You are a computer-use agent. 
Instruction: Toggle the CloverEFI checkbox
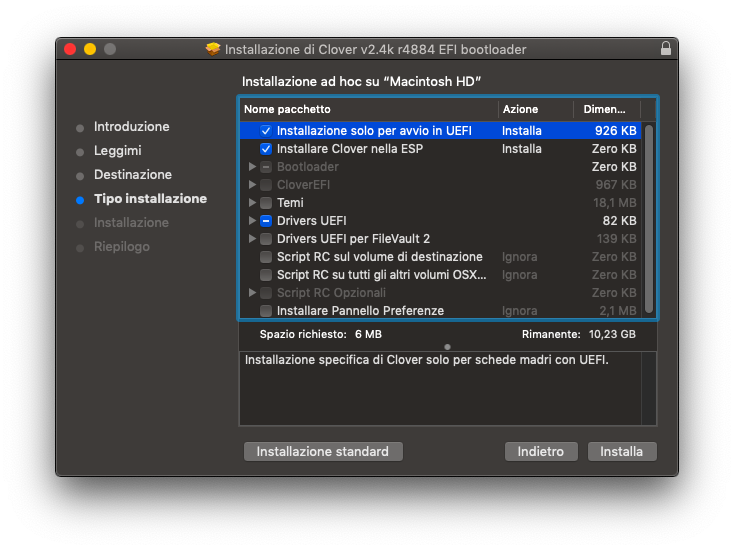tap(266, 185)
